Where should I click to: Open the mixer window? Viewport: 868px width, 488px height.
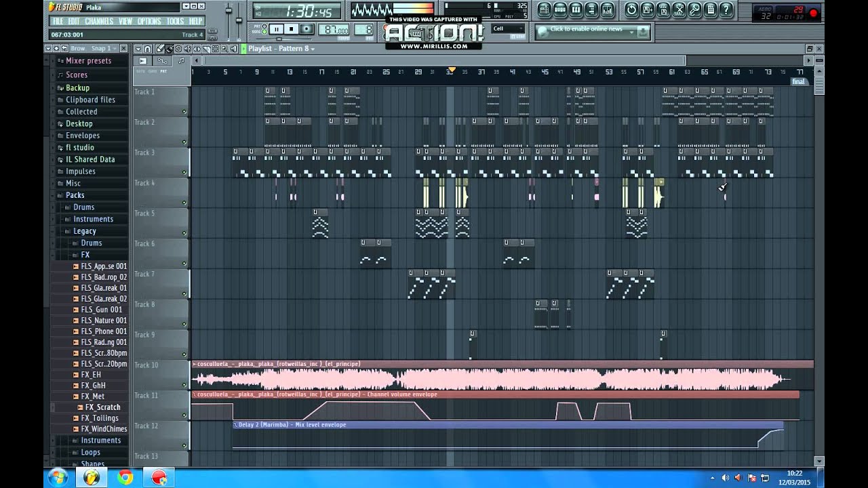click(607, 9)
